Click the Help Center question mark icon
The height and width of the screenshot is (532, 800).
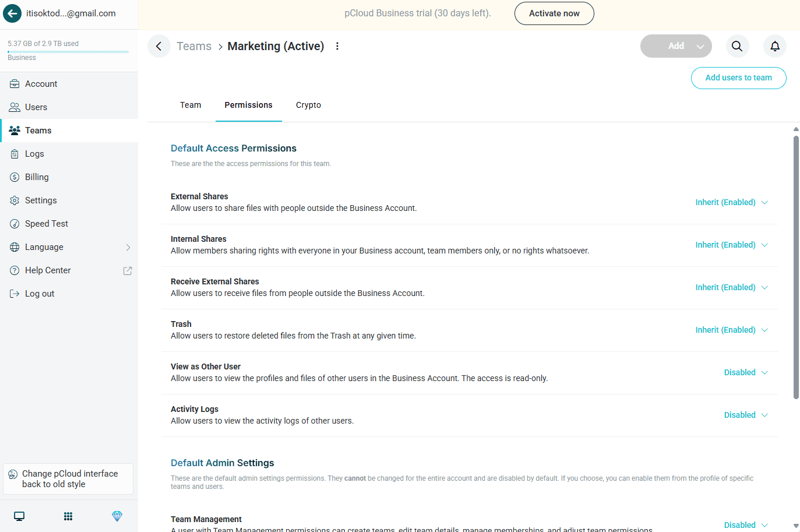[15, 270]
